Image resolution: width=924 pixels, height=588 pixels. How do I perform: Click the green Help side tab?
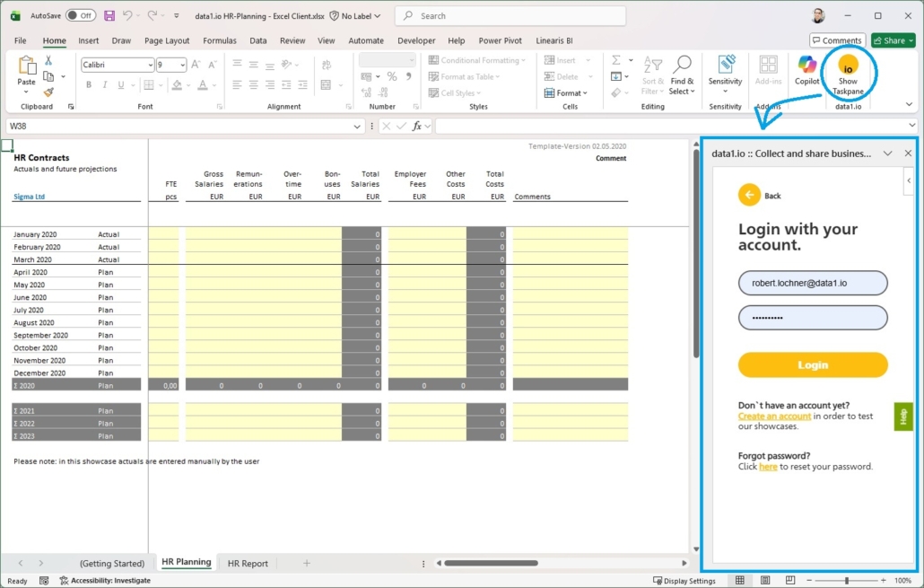coord(903,417)
